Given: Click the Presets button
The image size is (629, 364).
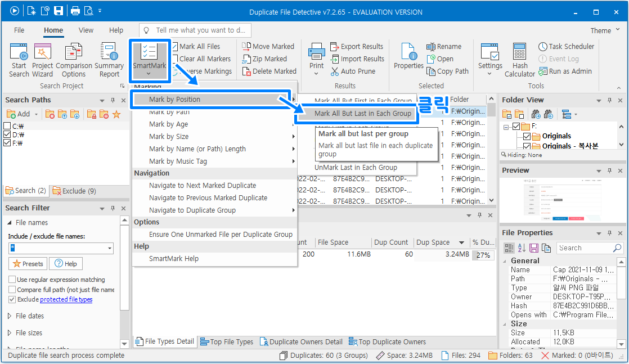Looking at the screenshot, I should [x=28, y=264].
